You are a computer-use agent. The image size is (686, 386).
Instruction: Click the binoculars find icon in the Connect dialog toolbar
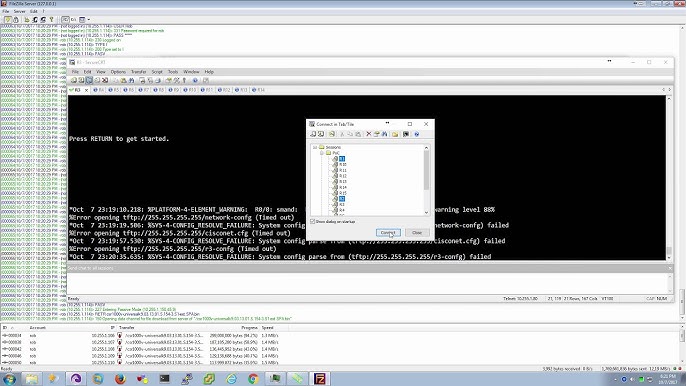pos(385,134)
